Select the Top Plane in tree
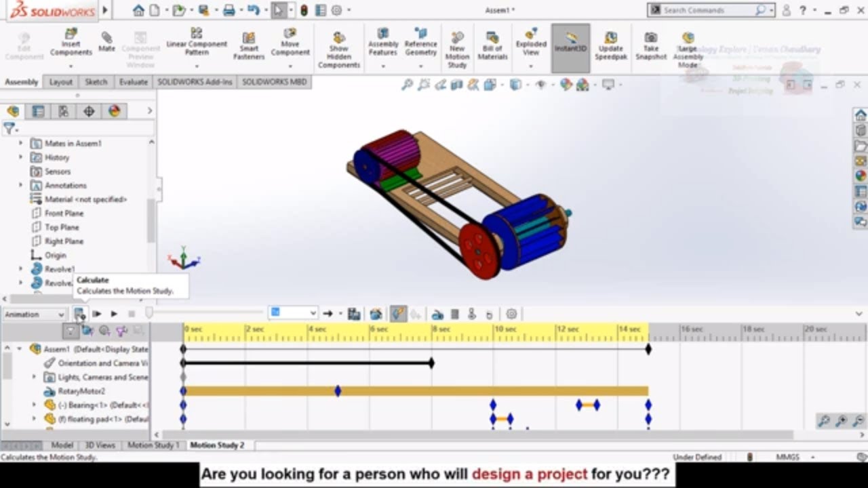Viewport: 868px width, 488px height. 62,227
